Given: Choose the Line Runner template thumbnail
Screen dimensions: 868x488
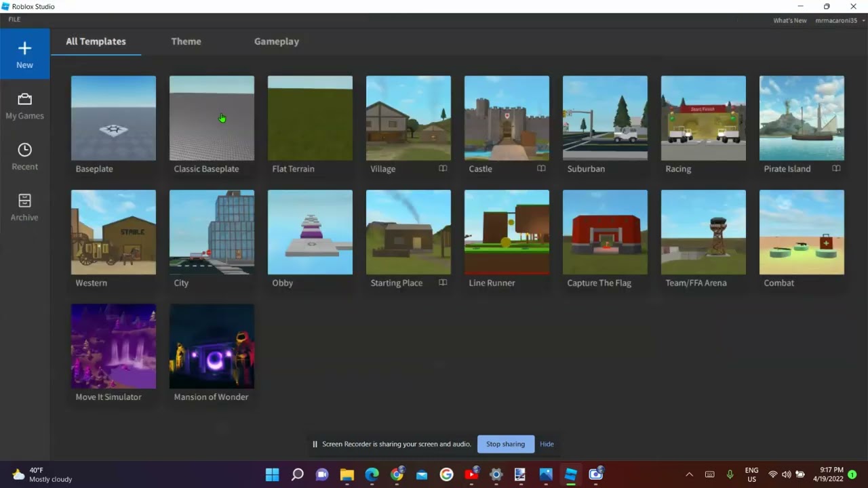Looking at the screenshot, I should pyautogui.click(x=507, y=232).
